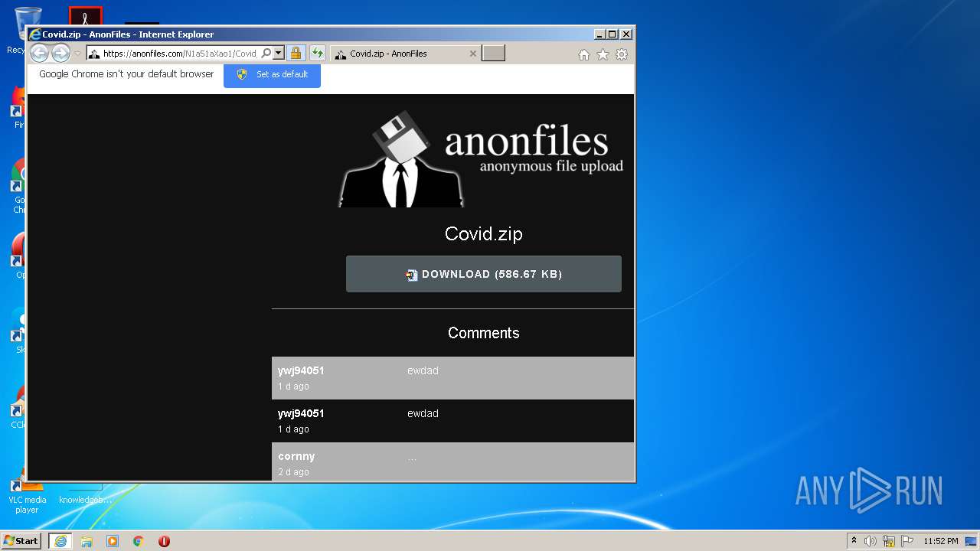Viewport: 980px width, 551px height.
Task: Open a new blank tab
Action: (494, 54)
